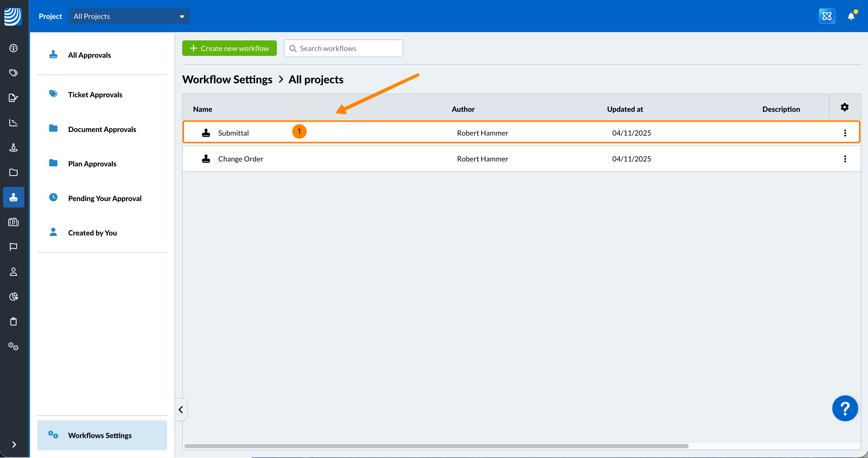Open the Submittal row three-dot menu
The height and width of the screenshot is (458, 868).
[845, 133]
